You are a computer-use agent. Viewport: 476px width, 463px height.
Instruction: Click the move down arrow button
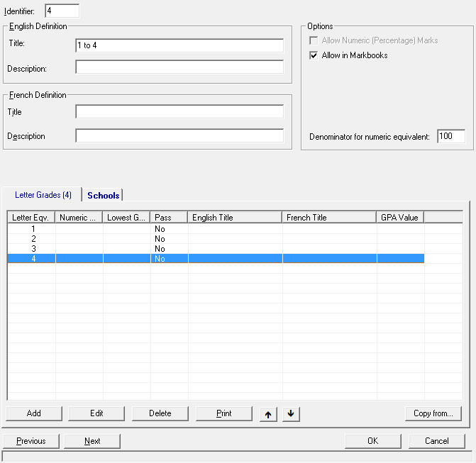(290, 413)
